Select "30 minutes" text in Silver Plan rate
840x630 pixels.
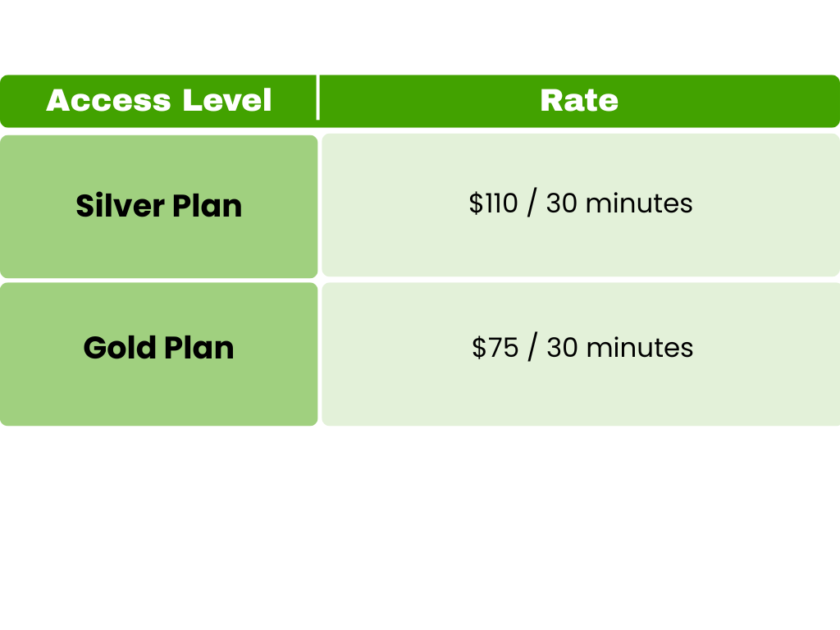pos(619,203)
